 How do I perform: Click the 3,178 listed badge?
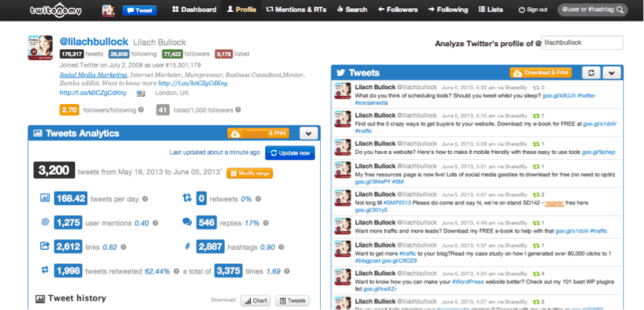(x=224, y=54)
